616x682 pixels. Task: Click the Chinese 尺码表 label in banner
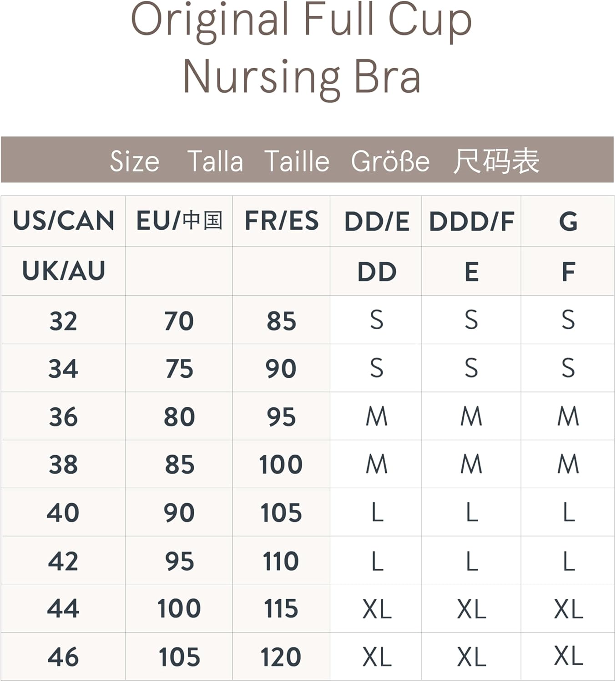496,161
